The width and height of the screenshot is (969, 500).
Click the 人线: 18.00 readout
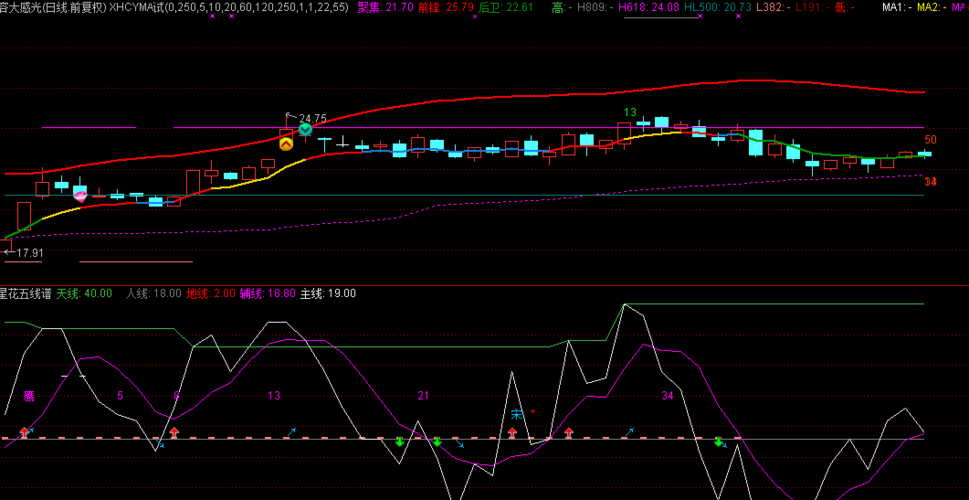coord(154,294)
